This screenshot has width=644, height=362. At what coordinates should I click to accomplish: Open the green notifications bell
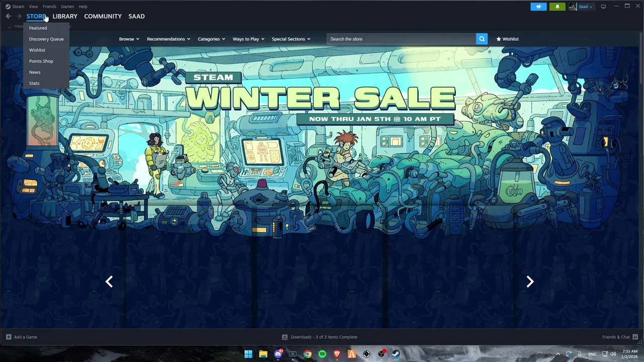pyautogui.click(x=557, y=7)
